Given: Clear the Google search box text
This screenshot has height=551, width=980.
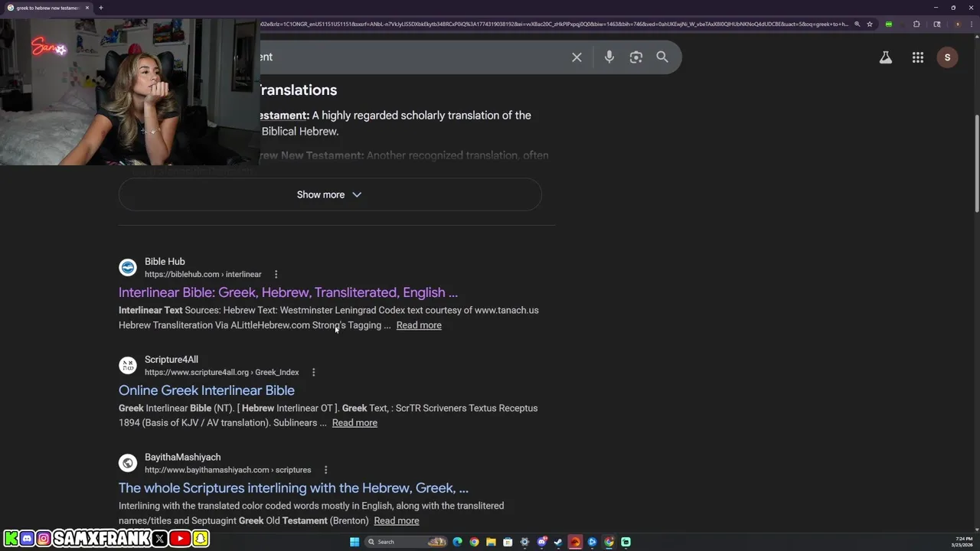Looking at the screenshot, I should point(577,57).
